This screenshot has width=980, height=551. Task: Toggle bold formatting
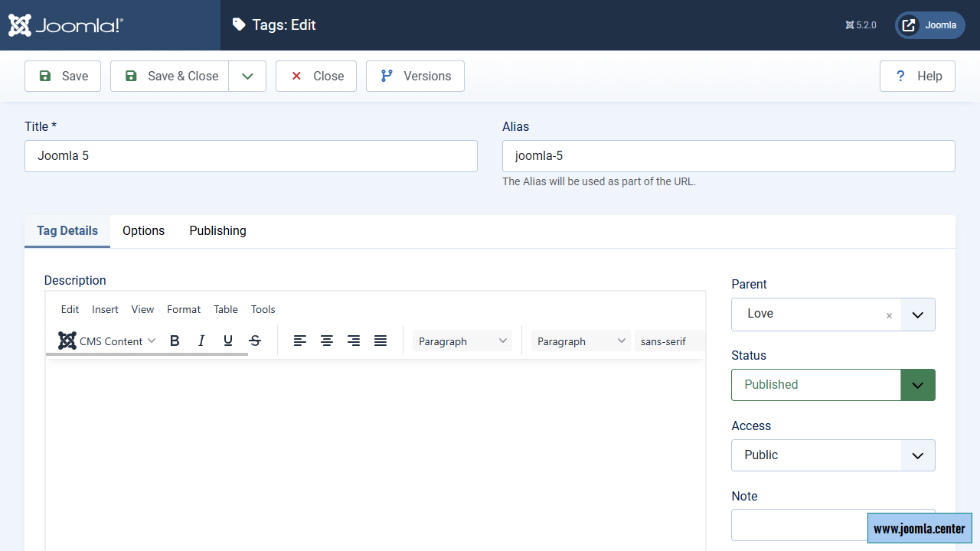175,341
